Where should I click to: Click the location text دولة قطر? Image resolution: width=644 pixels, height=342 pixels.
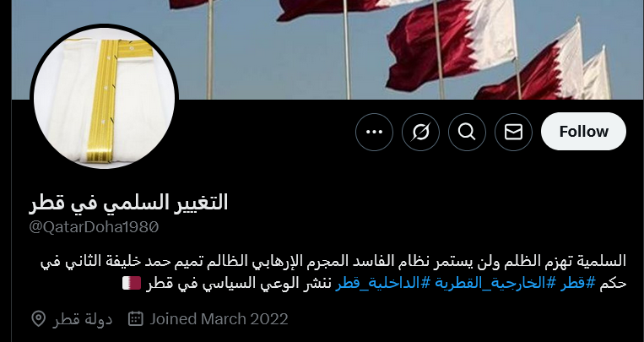pyautogui.click(x=82, y=319)
